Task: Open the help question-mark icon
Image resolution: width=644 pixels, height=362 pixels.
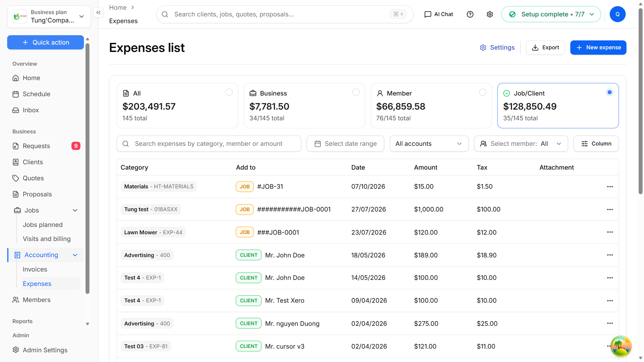Action: point(470,14)
